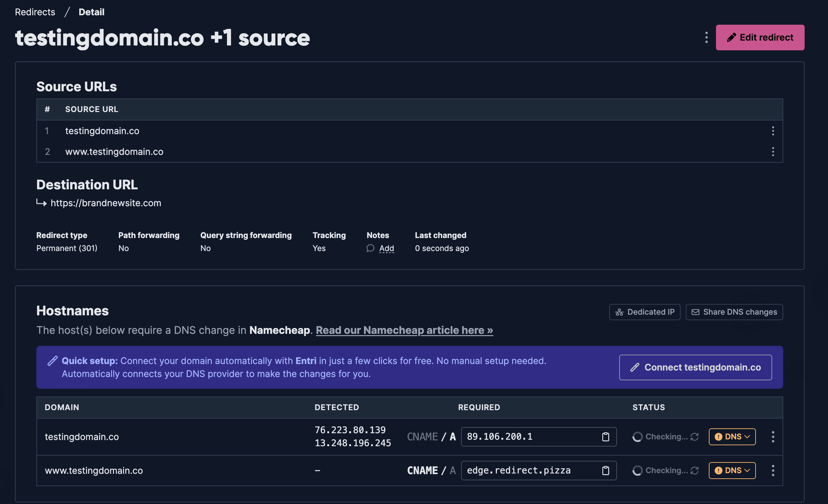Click the DOMAIN column header
Viewport: 828px width, 504px height.
(62, 407)
